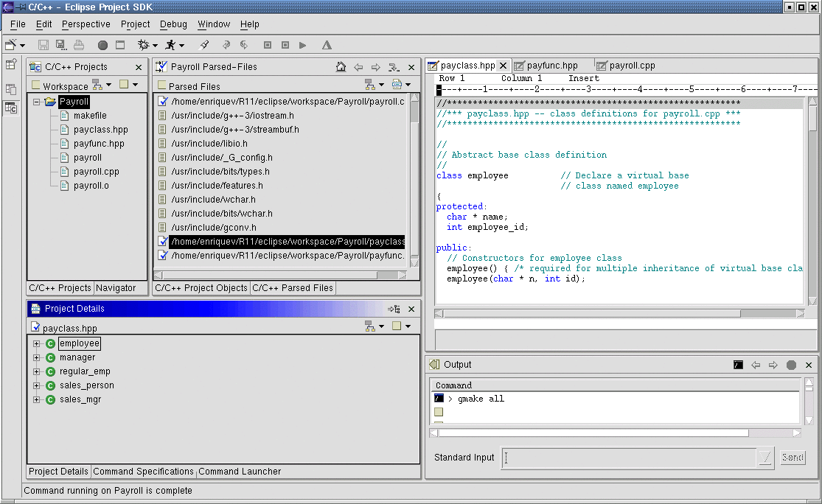This screenshot has width=822, height=504.
Task: Click the back arrow in Output panel
Action: (x=756, y=365)
